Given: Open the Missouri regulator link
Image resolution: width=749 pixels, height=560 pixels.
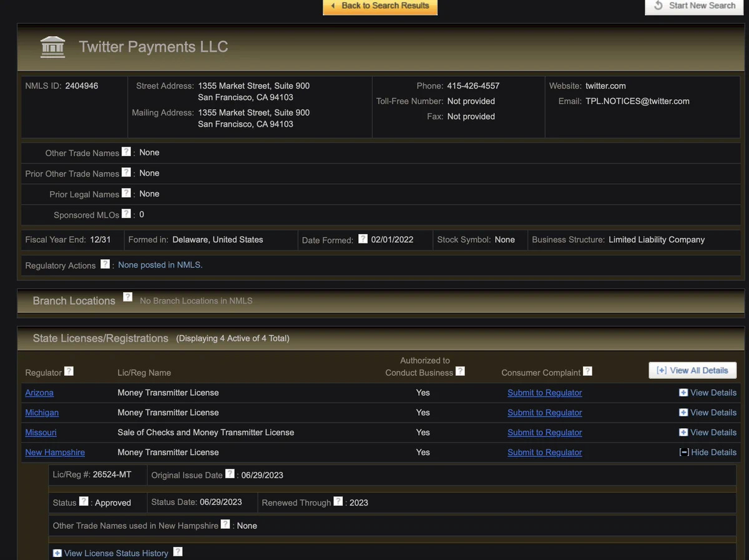Looking at the screenshot, I should pyautogui.click(x=41, y=433).
